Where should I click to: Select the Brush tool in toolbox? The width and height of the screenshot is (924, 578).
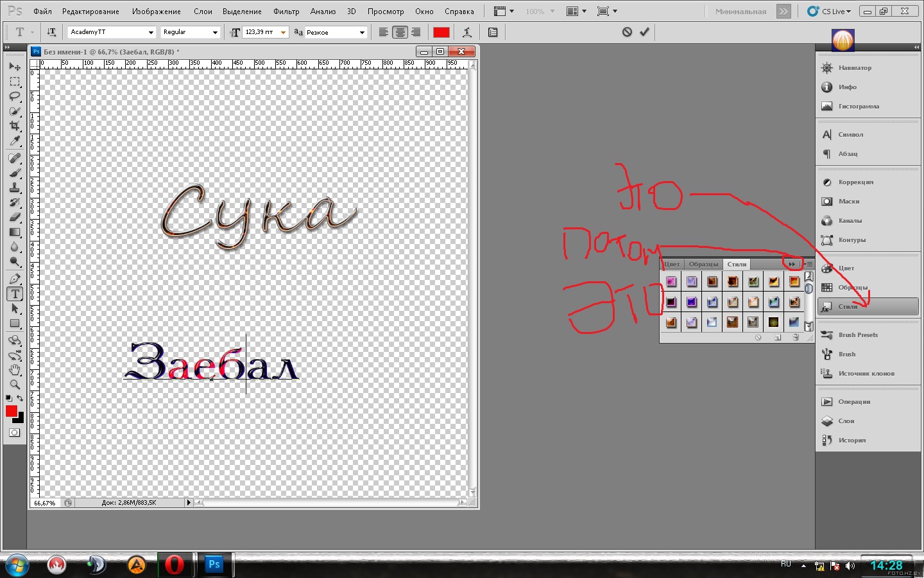coord(15,173)
